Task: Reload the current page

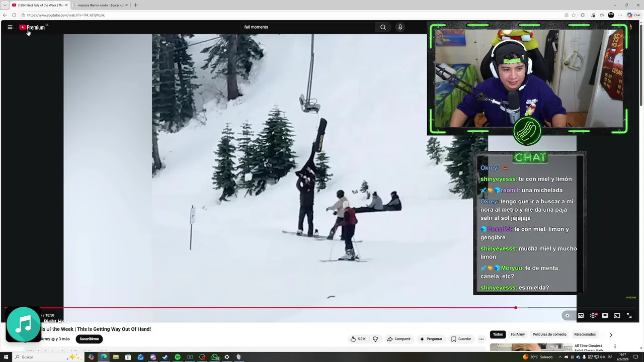Action: pos(14,15)
